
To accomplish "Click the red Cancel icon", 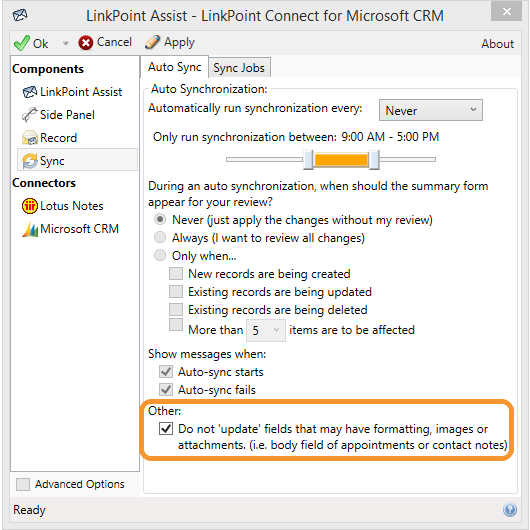I will coord(86,43).
